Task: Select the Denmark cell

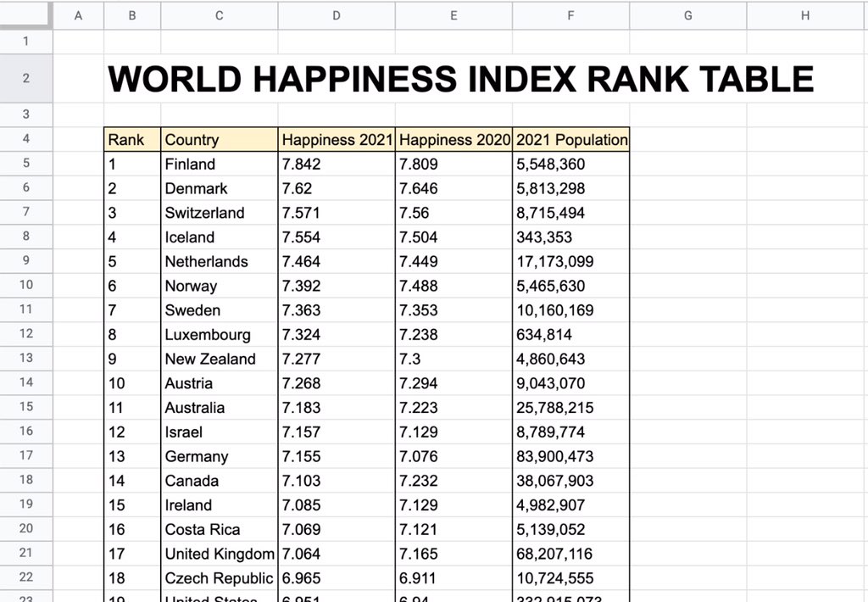Action: tap(220, 188)
